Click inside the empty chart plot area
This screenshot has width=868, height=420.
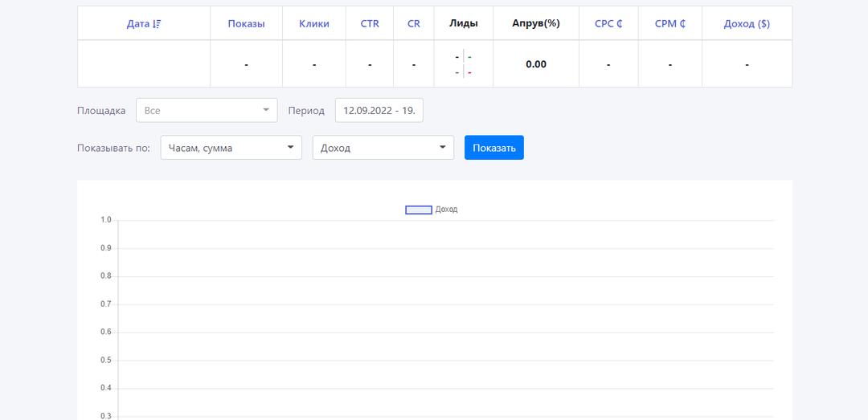point(446,321)
